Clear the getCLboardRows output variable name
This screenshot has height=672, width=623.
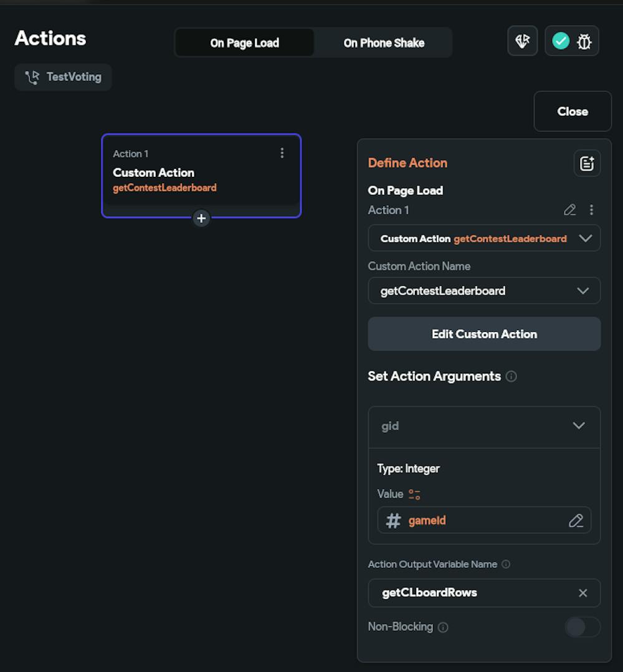click(583, 593)
